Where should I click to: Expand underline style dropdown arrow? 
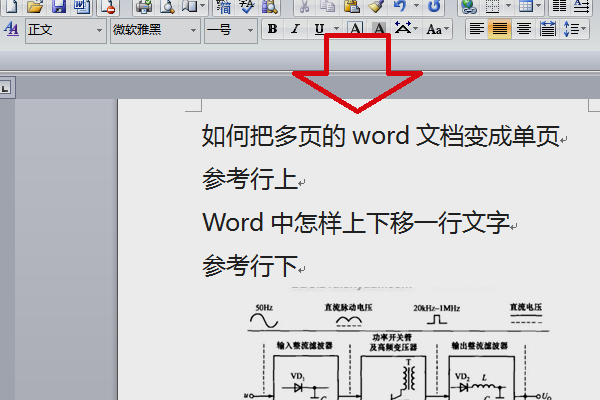[x=336, y=29]
